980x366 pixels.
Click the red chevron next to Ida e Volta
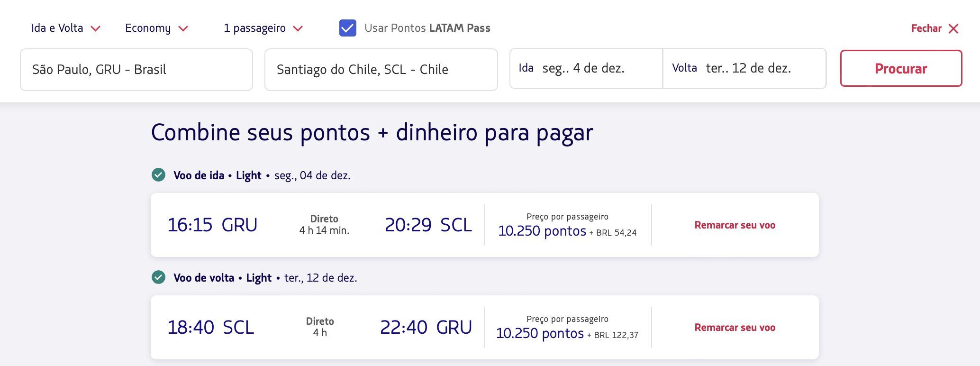coord(95,28)
